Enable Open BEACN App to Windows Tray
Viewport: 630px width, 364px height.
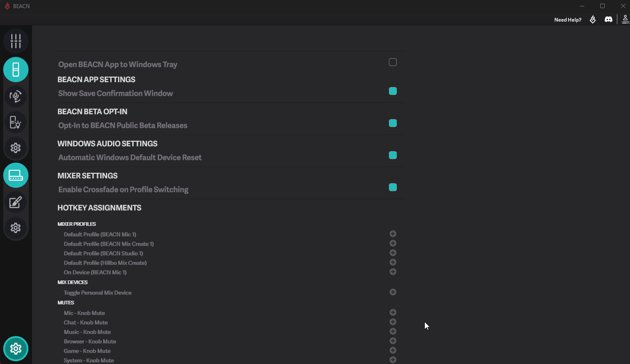pyautogui.click(x=393, y=62)
